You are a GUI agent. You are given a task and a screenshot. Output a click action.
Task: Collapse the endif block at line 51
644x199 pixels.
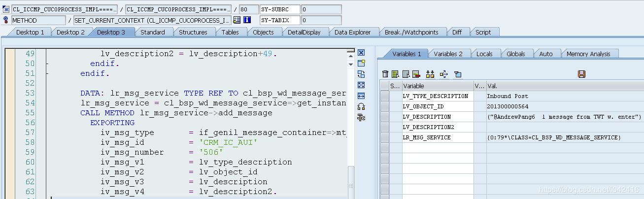pos(47,74)
